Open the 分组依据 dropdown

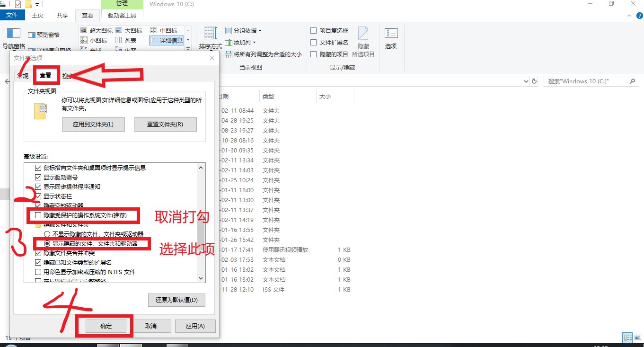(242, 30)
